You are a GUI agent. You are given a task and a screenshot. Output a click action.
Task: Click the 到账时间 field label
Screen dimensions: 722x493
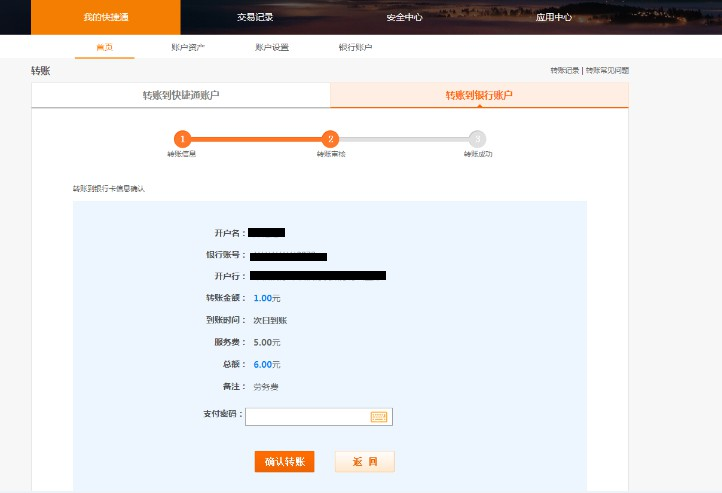click(226, 320)
